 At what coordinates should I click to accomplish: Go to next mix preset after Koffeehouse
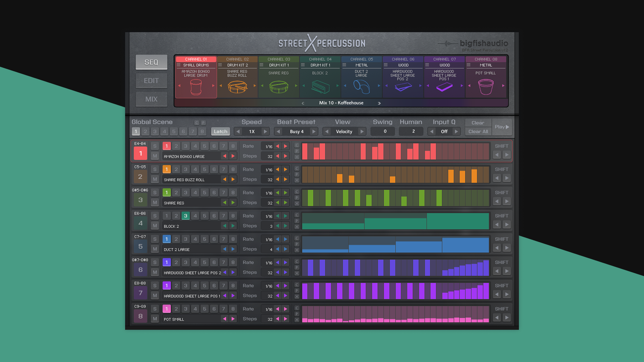point(379,103)
